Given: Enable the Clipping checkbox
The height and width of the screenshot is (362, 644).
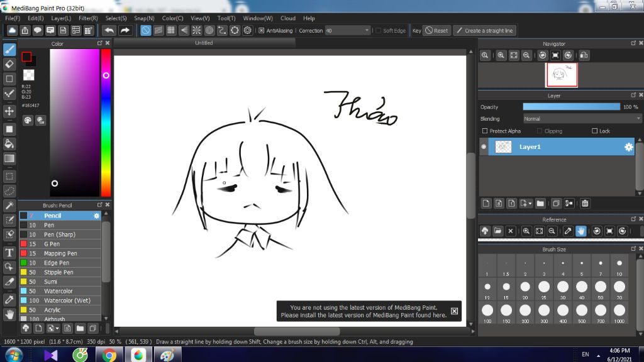Looking at the screenshot, I should (539, 131).
